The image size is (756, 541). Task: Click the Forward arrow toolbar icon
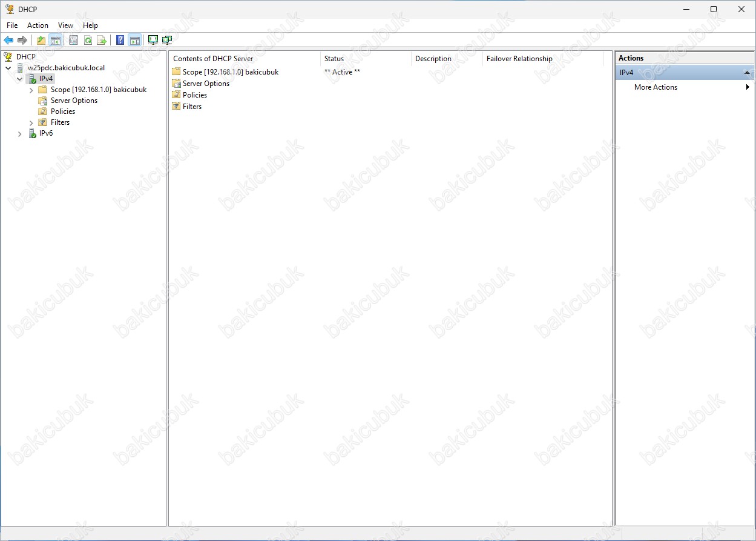click(x=22, y=41)
